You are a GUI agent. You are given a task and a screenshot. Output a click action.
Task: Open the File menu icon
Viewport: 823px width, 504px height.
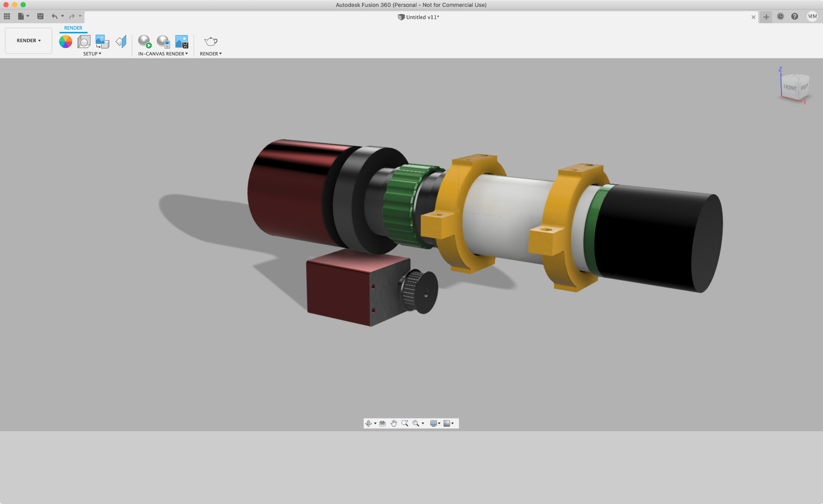coord(21,16)
